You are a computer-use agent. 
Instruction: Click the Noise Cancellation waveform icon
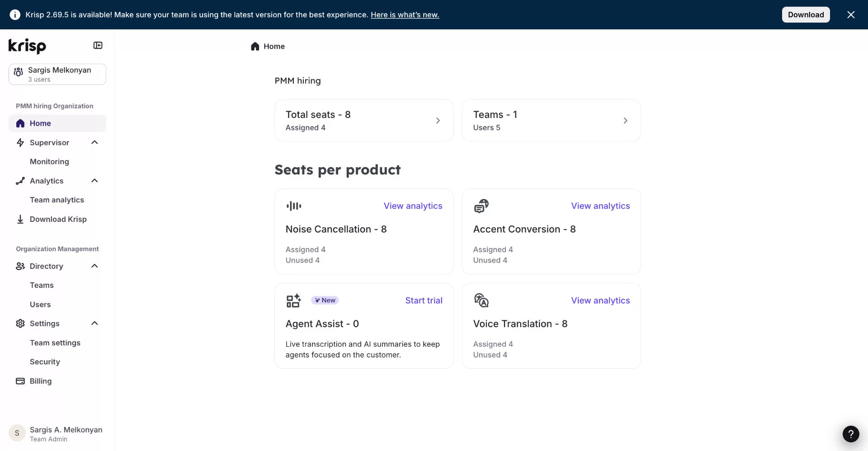click(293, 206)
